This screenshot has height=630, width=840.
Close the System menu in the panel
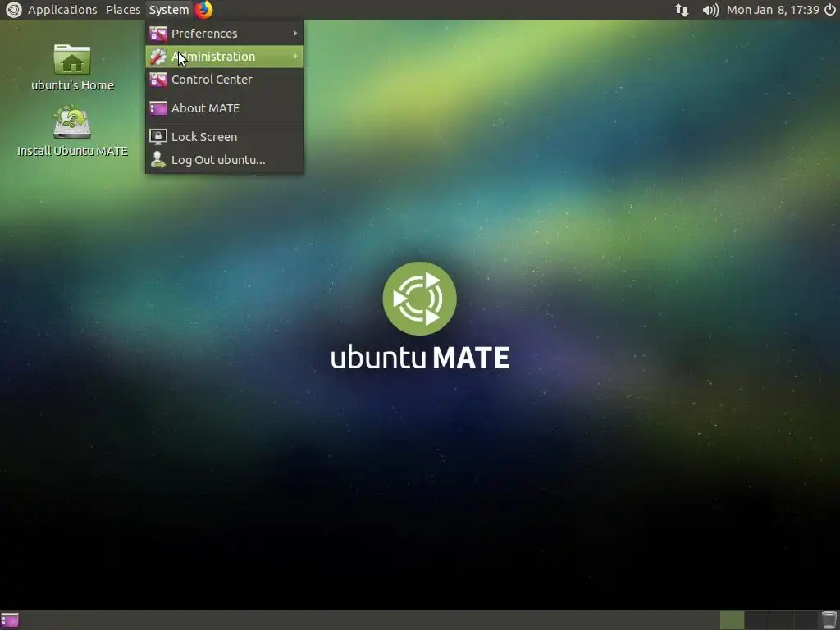tap(169, 10)
